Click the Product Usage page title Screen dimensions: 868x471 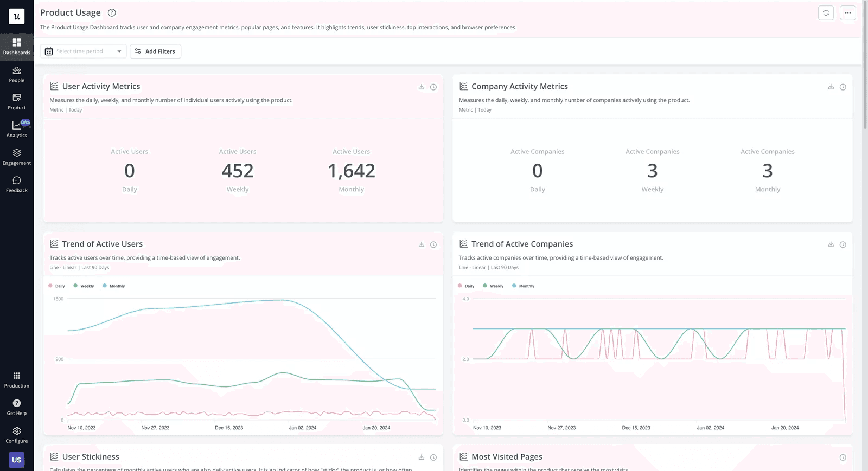click(71, 12)
